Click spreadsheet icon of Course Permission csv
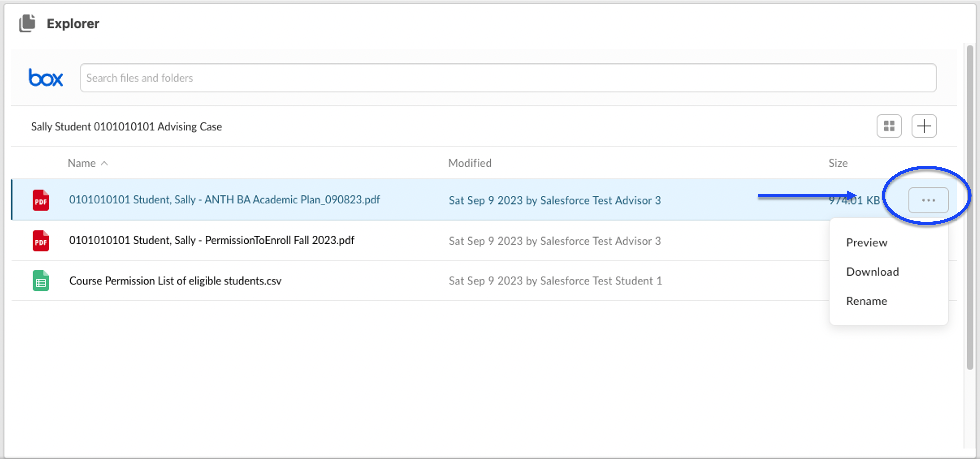Viewport: 980px width, 461px height. (x=41, y=281)
